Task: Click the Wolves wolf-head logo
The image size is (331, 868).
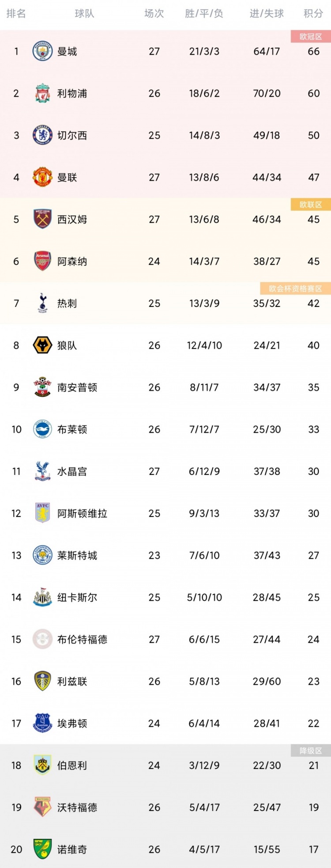Action: (43, 345)
